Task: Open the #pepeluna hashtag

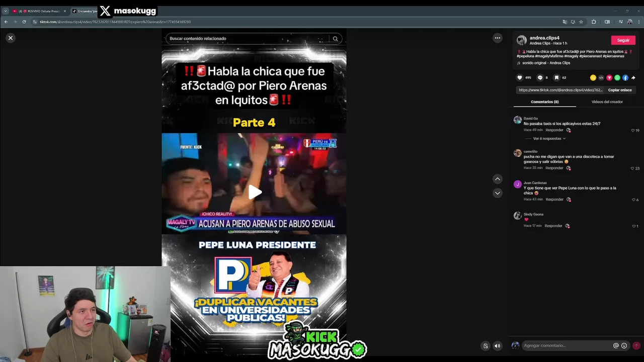Action: click(525, 56)
